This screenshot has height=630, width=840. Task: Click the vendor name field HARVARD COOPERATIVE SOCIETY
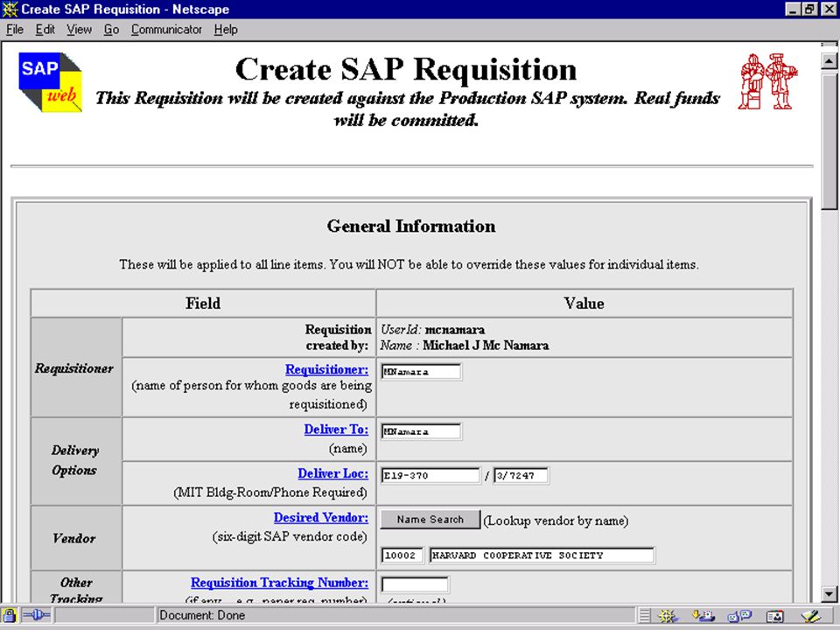[x=542, y=556]
